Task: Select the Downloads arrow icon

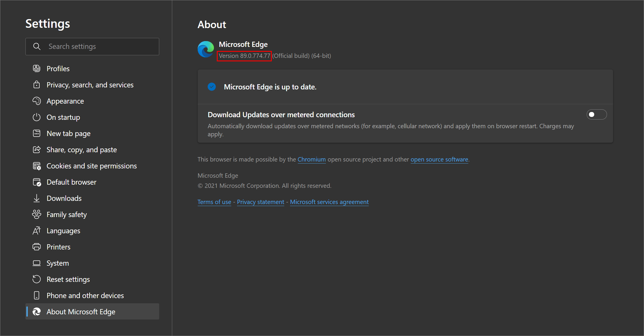Action: pyautogui.click(x=36, y=198)
